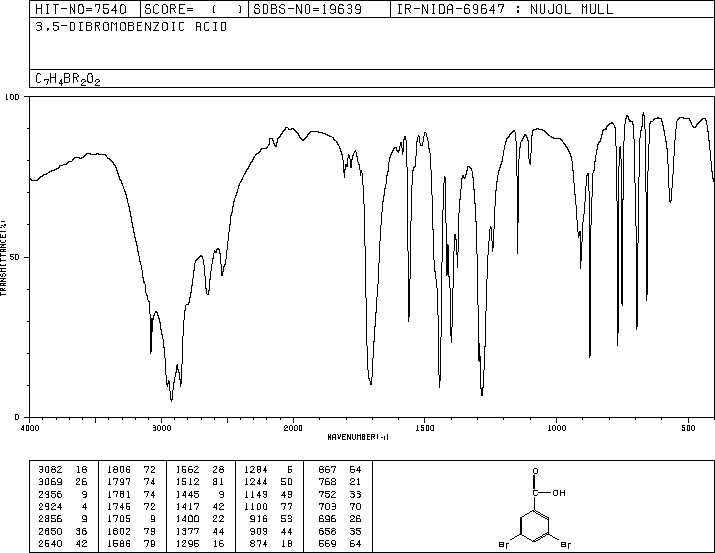Click the right Br atom in the structure
The width and height of the screenshot is (715, 553).
565,544
